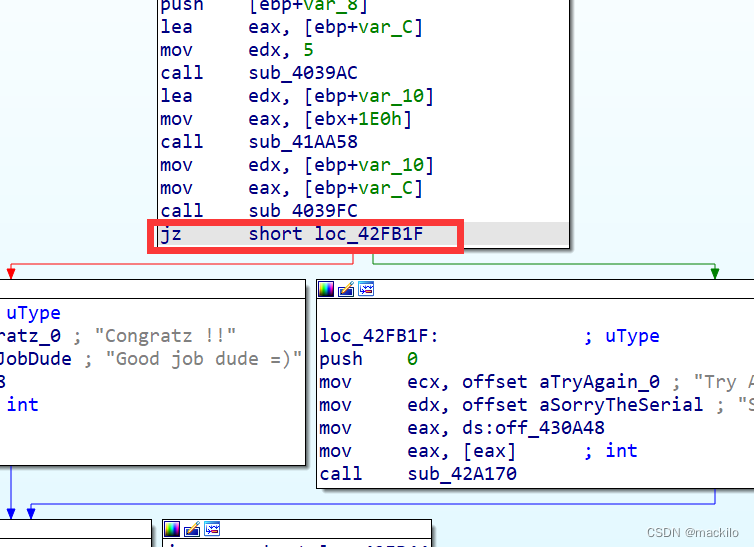Viewport: 754px width, 547px height.
Task: Click the node color icon above loc_42FB1F
Action: 326,289
